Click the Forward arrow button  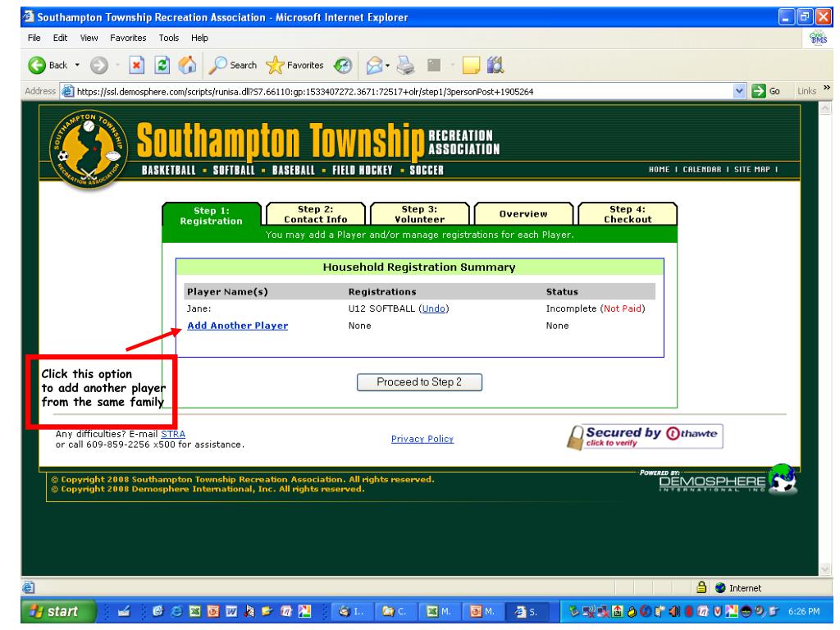98,66
